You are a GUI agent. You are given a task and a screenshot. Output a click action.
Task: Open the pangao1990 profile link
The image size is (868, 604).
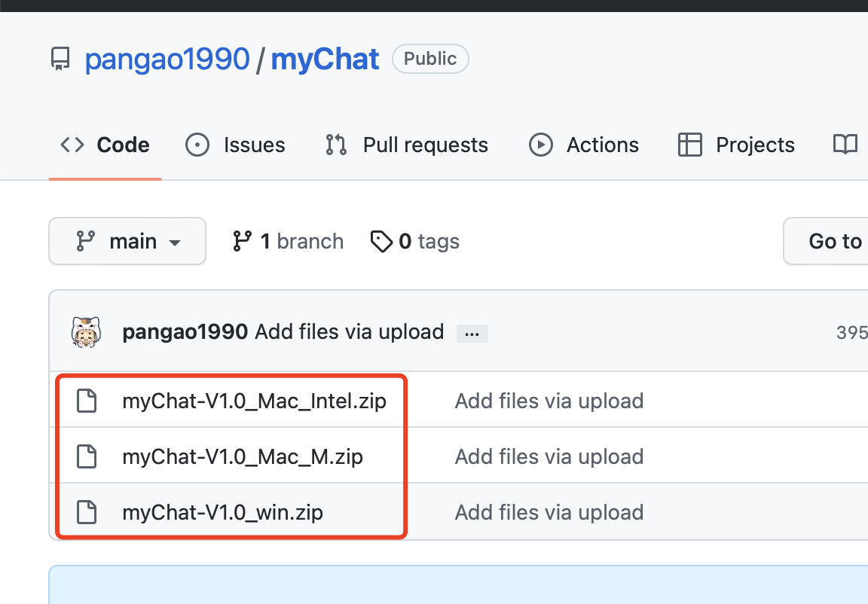pos(167,58)
